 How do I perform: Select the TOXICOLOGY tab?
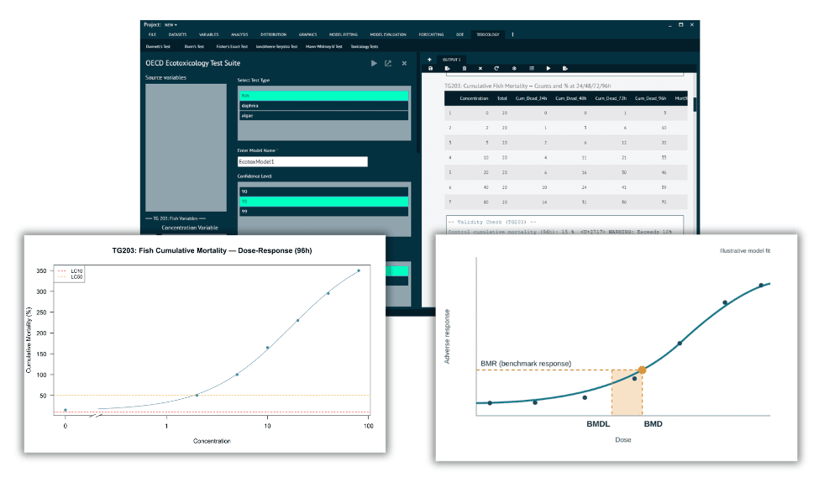[487, 34]
